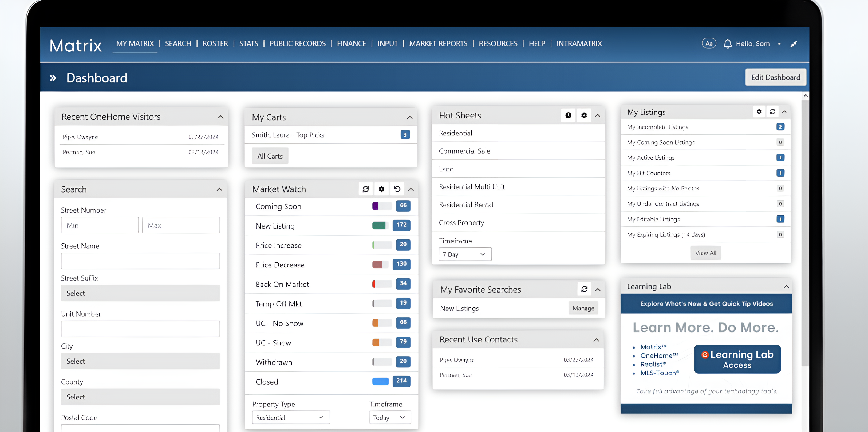Click My Hit Counters count badge
868x432 pixels.
[780, 173]
